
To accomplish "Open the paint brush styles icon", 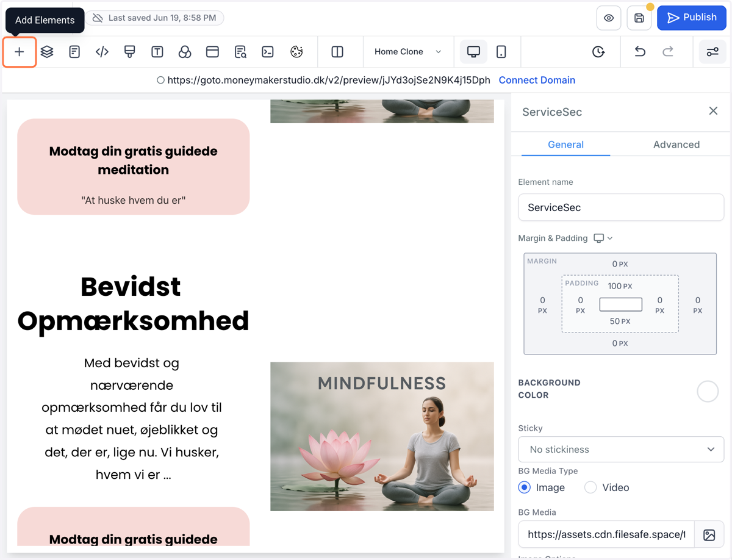I will pos(129,52).
